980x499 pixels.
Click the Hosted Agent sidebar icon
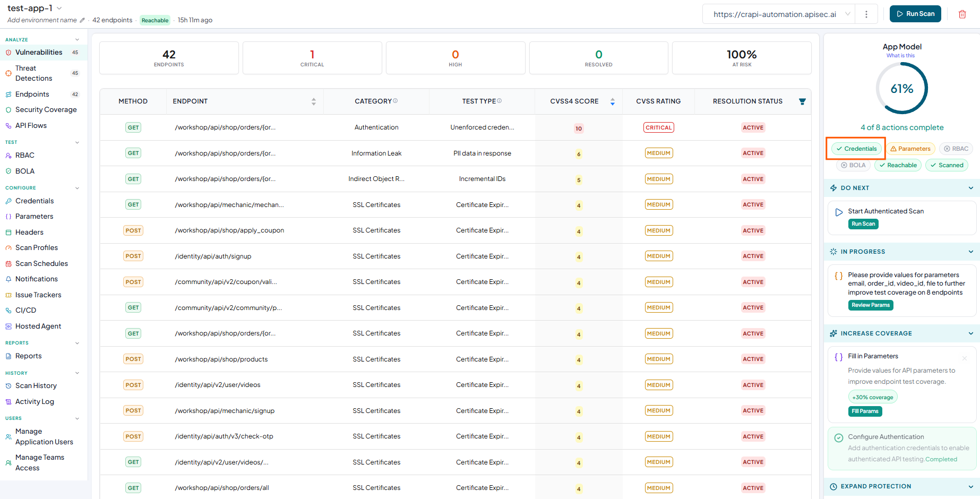point(8,326)
